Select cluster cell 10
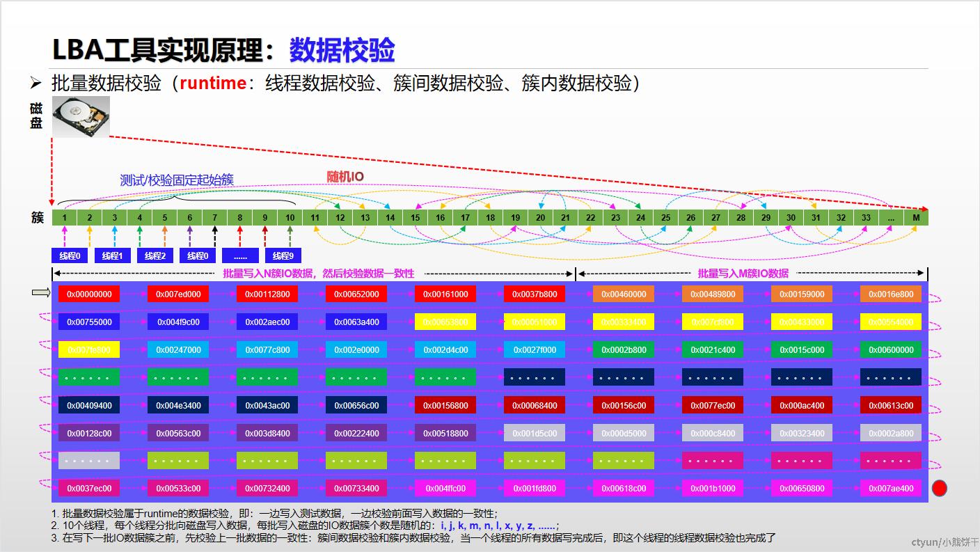The height and width of the screenshot is (552, 980). [290, 218]
